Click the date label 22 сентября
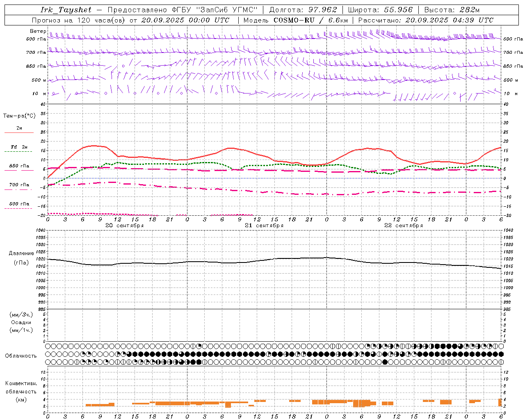The image size is (525, 420). tap(403, 225)
